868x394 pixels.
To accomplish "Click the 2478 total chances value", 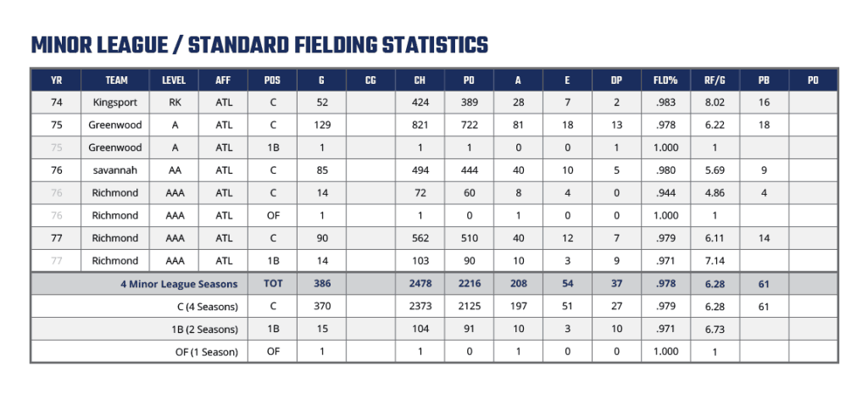I will (420, 284).
